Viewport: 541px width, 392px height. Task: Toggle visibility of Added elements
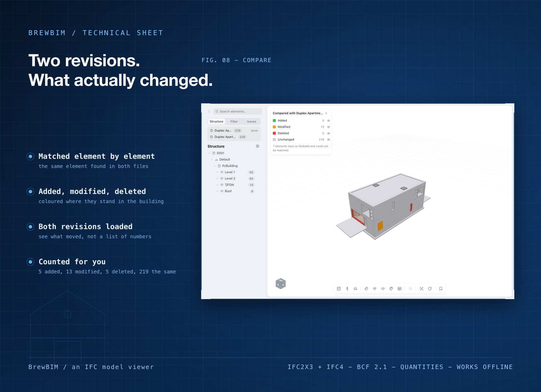tap(328, 121)
